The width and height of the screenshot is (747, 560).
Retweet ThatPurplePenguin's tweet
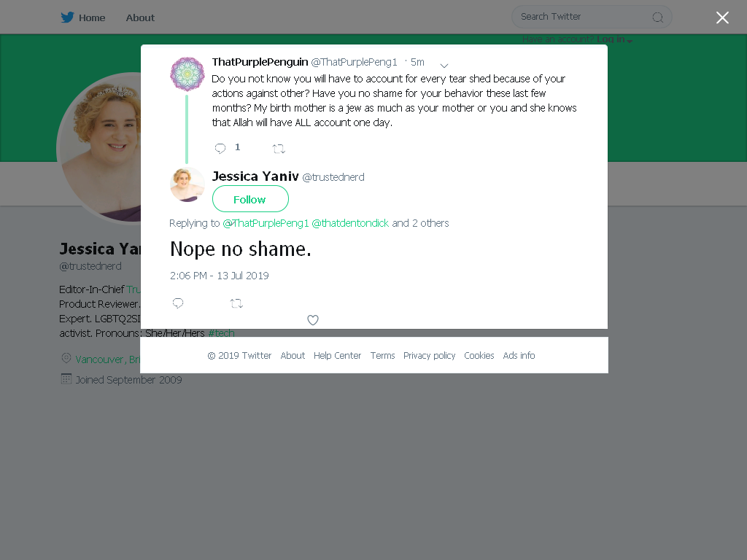(279, 149)
